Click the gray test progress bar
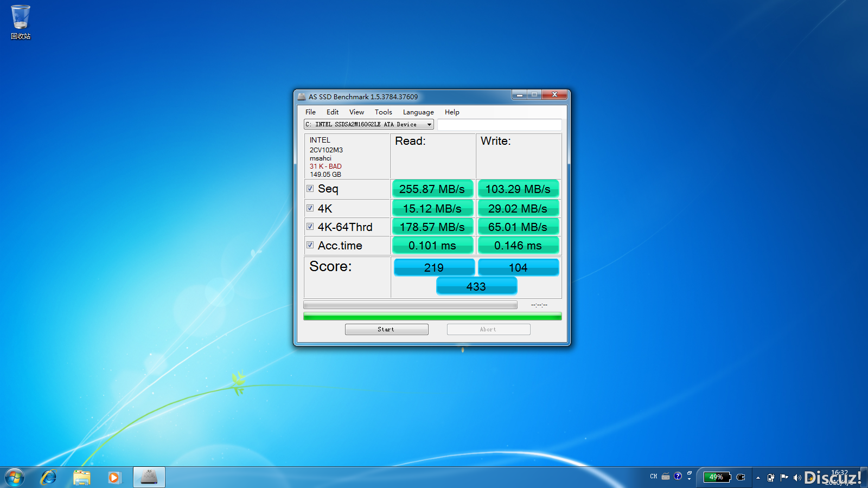Viewport: 868px width, 488px height. click(x=410, y=305)
